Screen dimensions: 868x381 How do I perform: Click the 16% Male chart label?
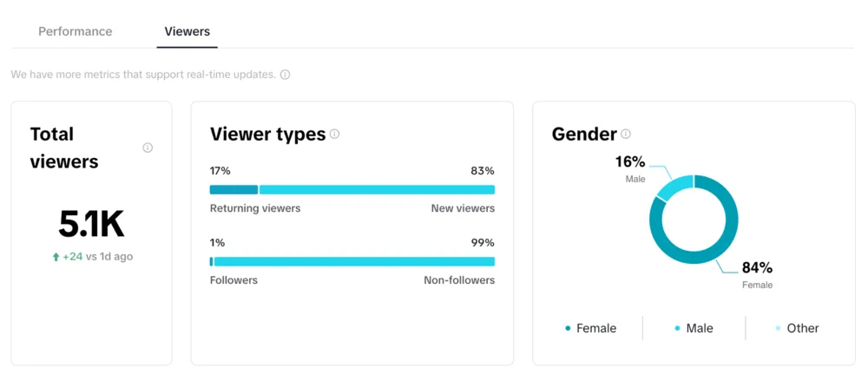coord(630,162)
